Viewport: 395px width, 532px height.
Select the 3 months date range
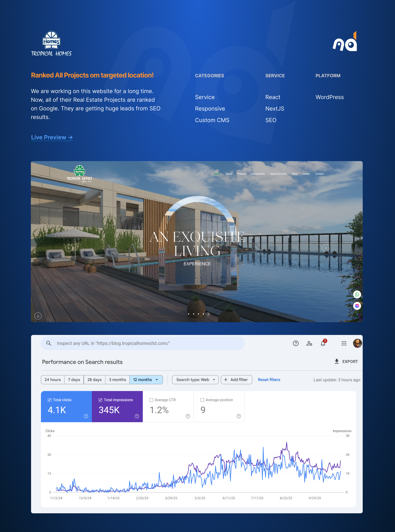[117, 380]
